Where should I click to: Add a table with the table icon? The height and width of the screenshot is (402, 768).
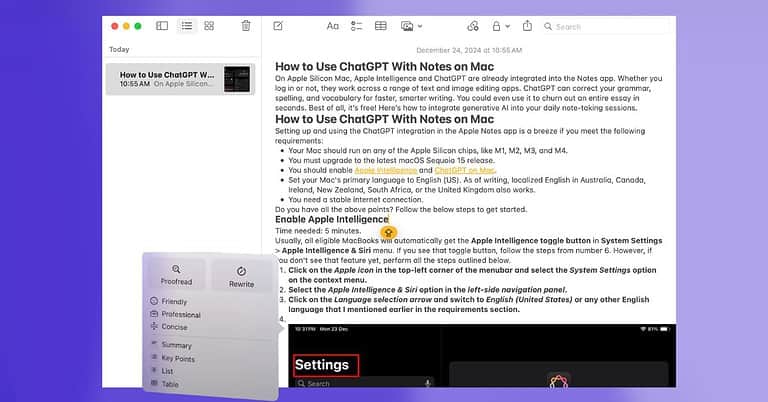point(381,26)
